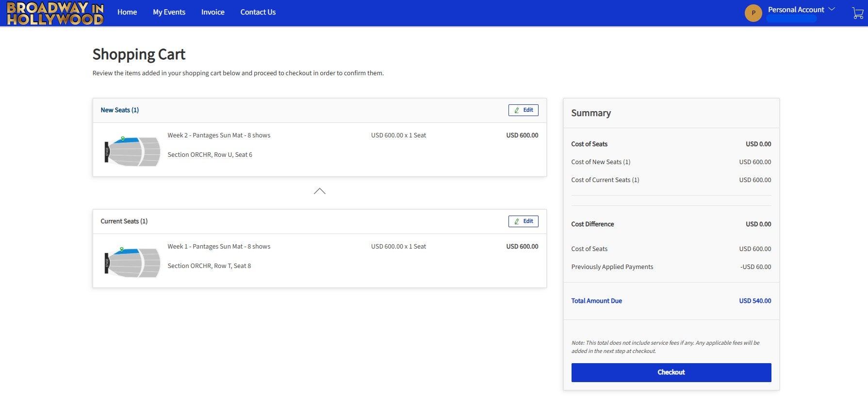Click 'Cost of New Seats (1)' label
Screen dimensions: 868x402
[x=601, y=162]
